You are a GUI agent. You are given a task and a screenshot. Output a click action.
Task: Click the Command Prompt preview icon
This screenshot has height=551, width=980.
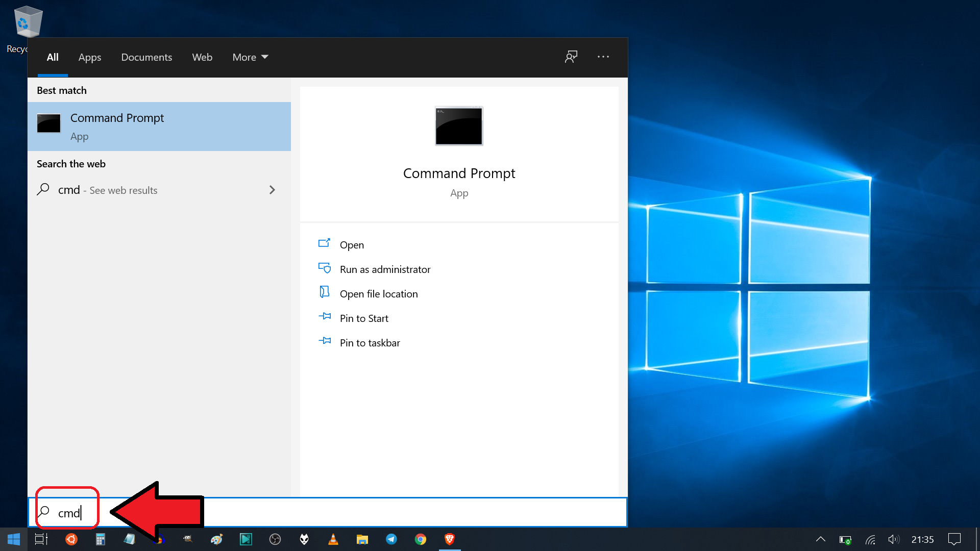point(459,126)
